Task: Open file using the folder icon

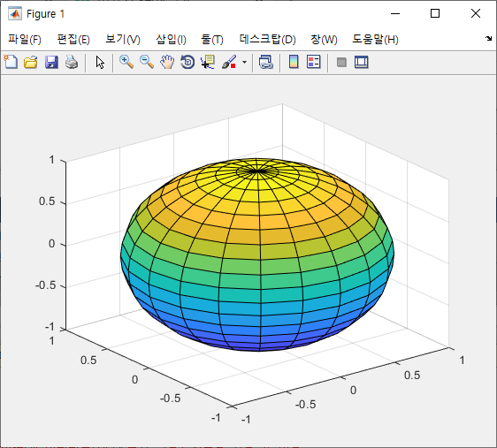Action: click(31, 62)
